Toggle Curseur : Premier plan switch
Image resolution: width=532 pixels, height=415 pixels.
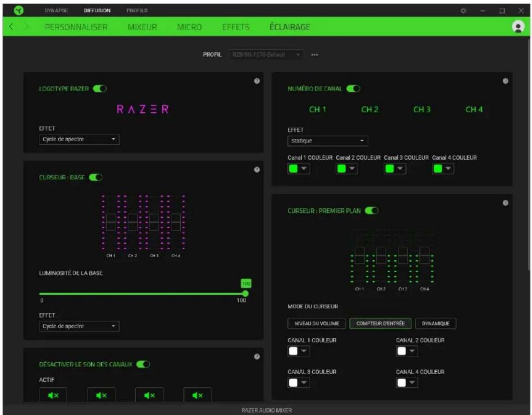372,211
